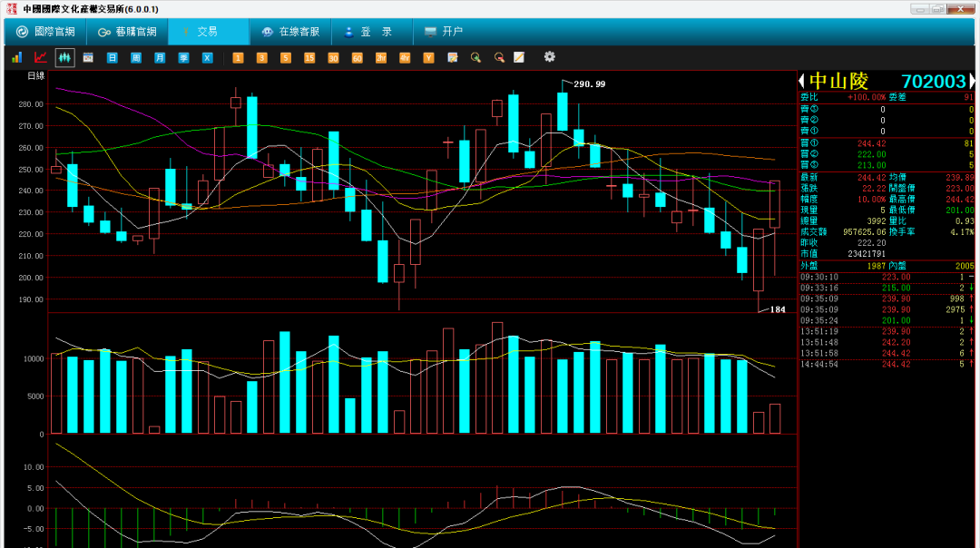
Task: Open the 在線客服 tab
Action: (x=290, y=31)
